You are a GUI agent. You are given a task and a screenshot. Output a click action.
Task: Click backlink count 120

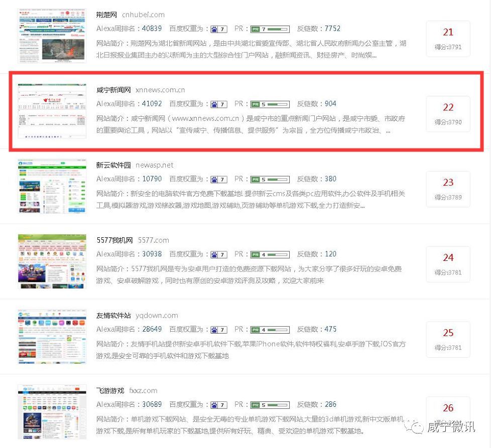pos(330,254)
